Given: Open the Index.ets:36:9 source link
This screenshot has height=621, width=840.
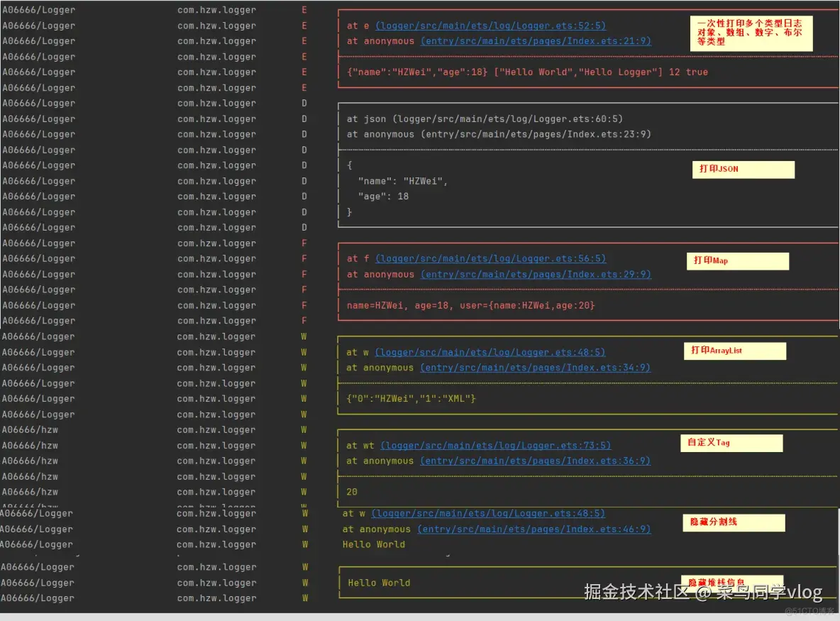Looking at the screenshot, I should tap(535, 461).
